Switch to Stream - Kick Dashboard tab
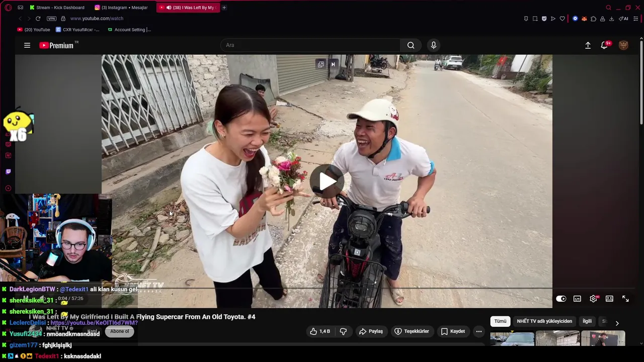The width and height of the screenshot is (644, 362). (x=57, y=8)
